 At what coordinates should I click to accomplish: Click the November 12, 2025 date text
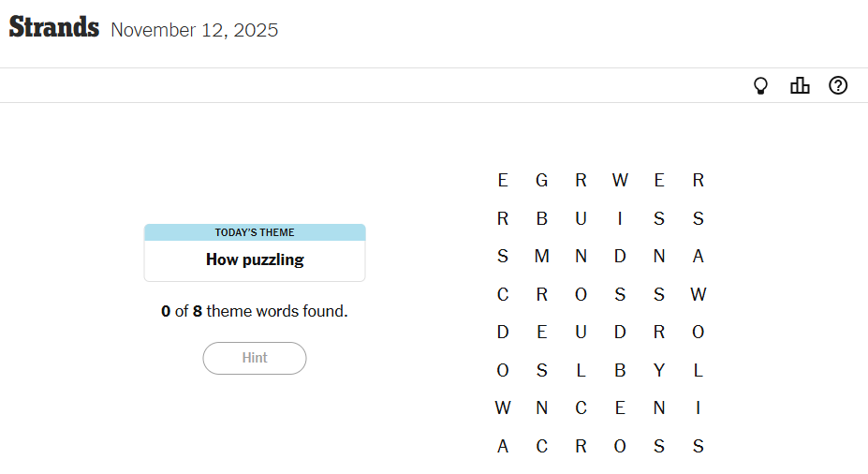pos(194,30)
